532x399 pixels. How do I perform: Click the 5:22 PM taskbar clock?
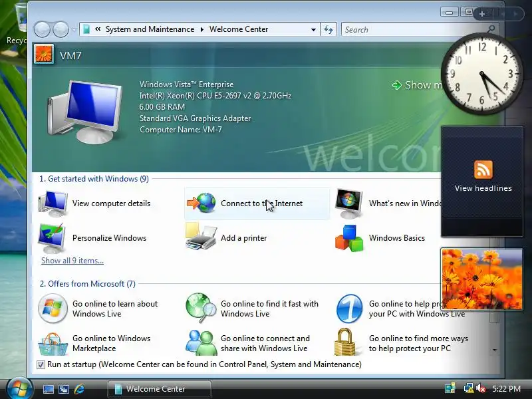click(x=507, y=388)
